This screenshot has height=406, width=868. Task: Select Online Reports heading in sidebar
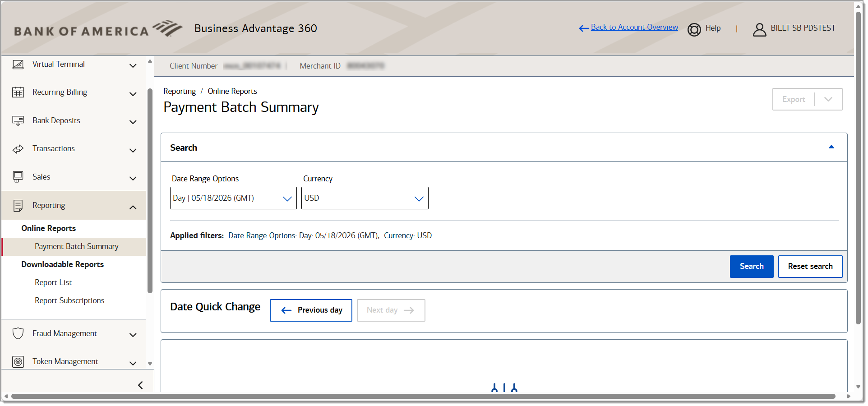point(48,228)
